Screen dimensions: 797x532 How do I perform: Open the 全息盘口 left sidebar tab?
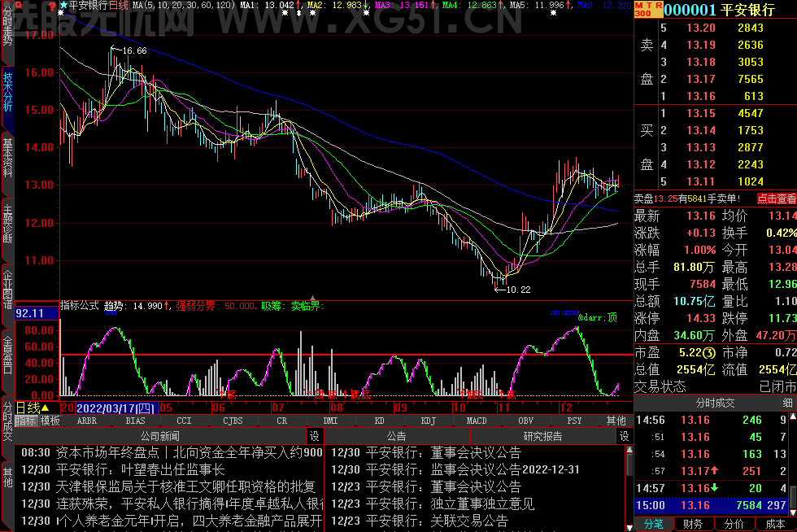pos(7,355)
